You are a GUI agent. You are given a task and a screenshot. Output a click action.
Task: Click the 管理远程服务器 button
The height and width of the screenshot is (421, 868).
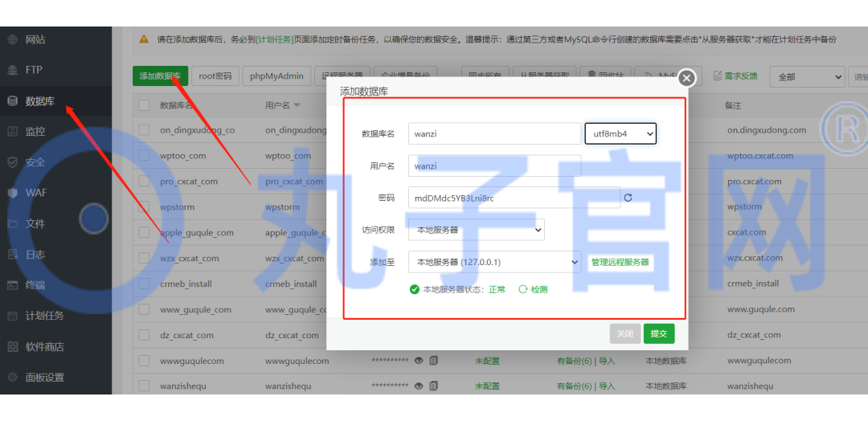click(x=620, y=262)
